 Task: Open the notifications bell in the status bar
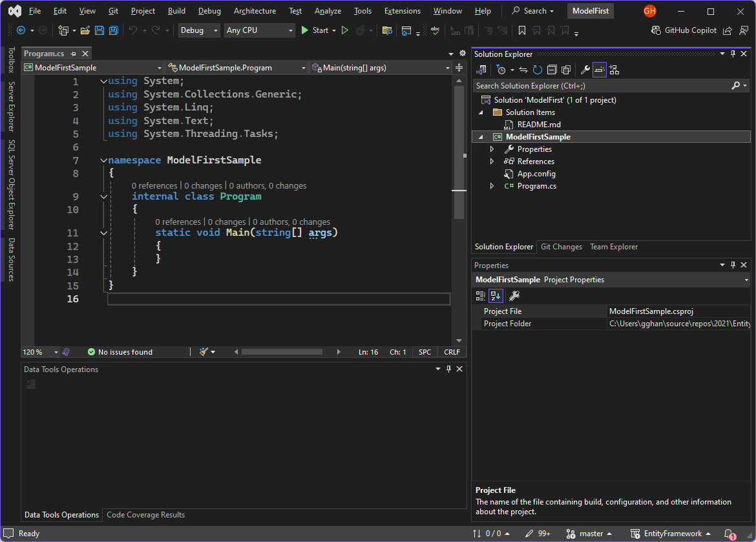pyautogui.click(x=729, y=533)
